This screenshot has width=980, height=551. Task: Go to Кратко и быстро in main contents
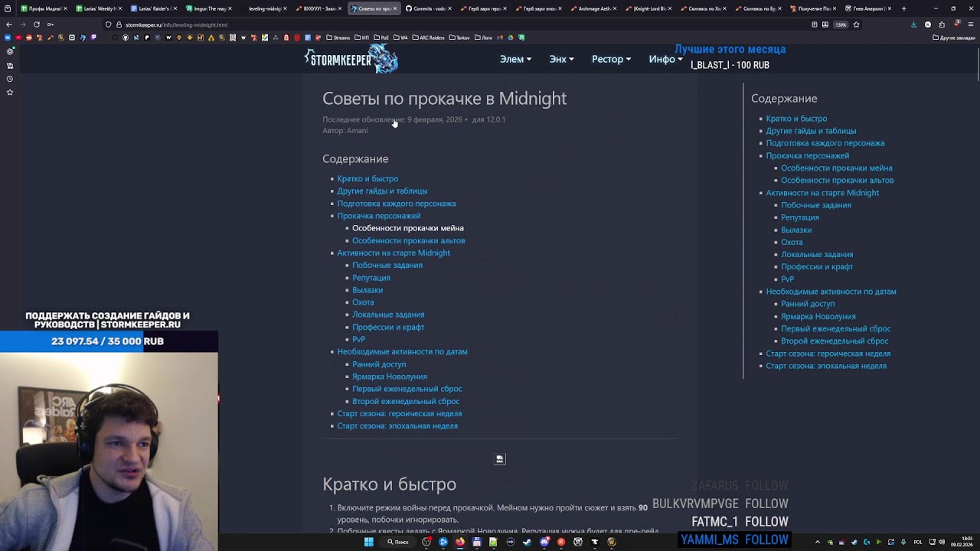tap(367, 178)
